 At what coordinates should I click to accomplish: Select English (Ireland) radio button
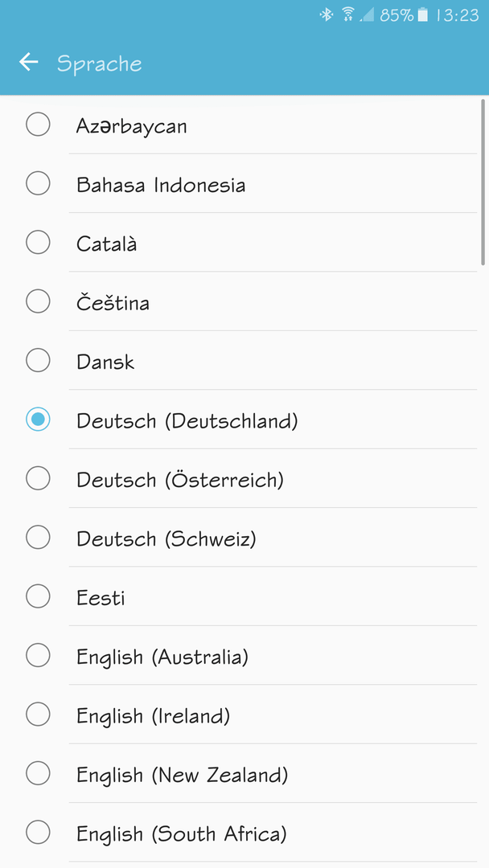pyautogui.click(x=39, y=714)
